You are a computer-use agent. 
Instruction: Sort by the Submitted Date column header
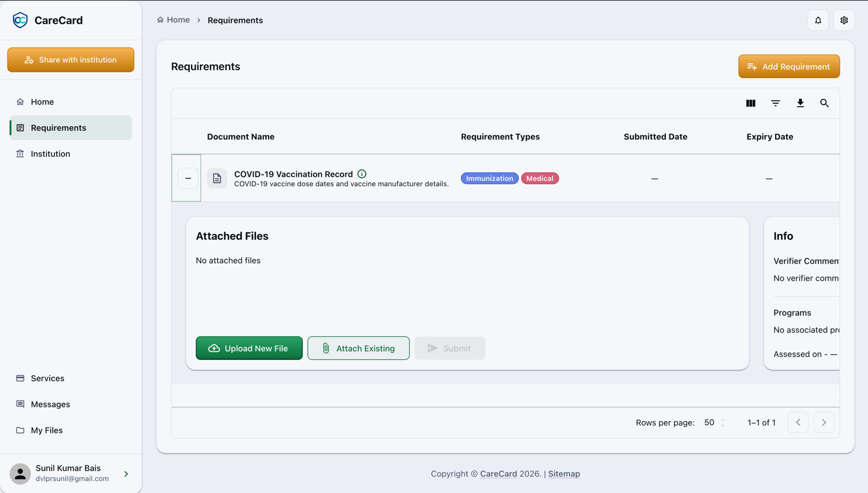(x=655, y=137)
